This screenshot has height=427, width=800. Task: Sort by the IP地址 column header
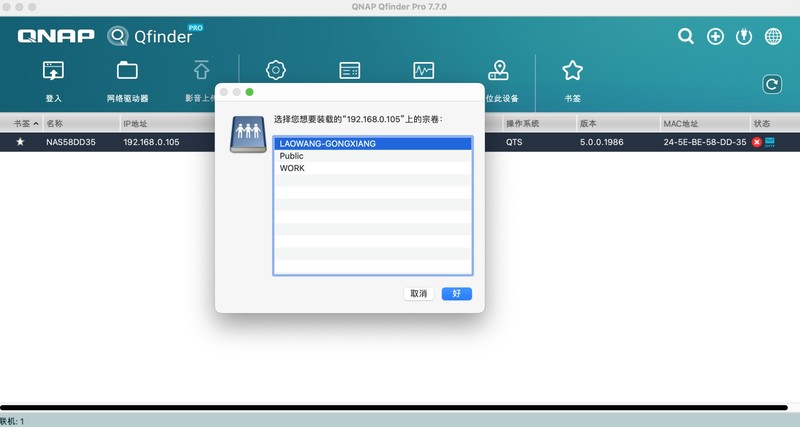[135, 123]
